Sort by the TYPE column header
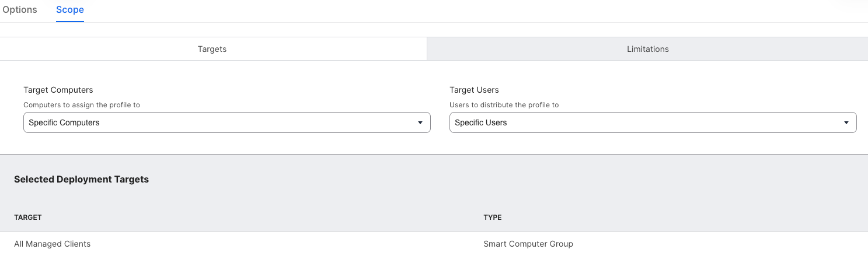 click(492, 218)
